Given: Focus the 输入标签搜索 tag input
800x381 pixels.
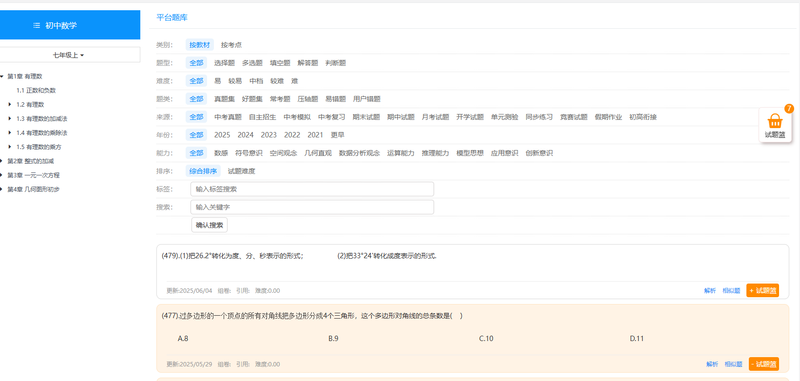Looking at the screenshot, I should [312, 189].
